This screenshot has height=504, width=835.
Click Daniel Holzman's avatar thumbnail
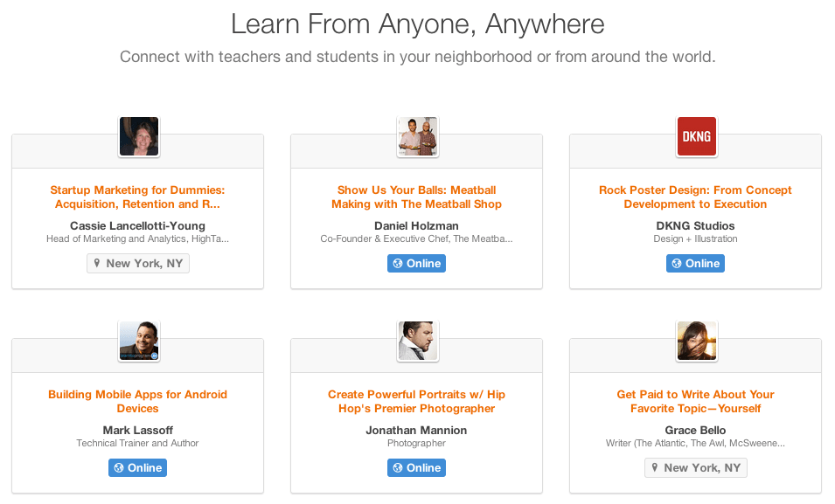pyautogui.click(x=417, y=136)
